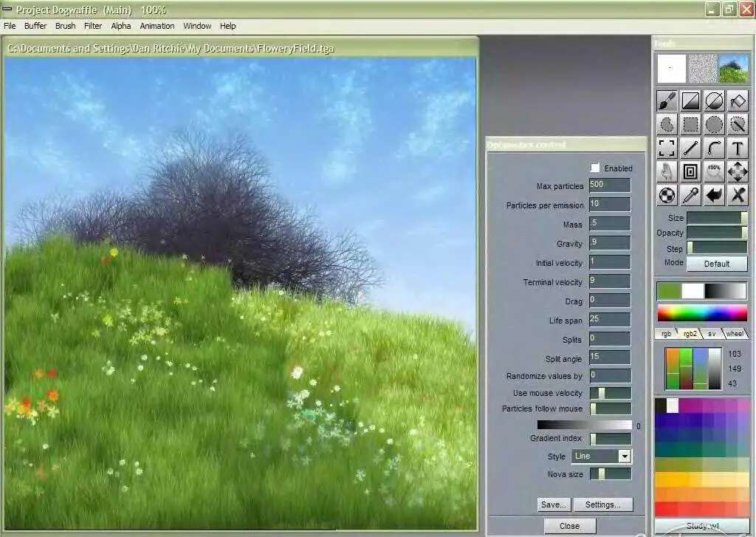Click the X clear tool icon
This screenshot has width=756, height=537.
tap(738, 196)
